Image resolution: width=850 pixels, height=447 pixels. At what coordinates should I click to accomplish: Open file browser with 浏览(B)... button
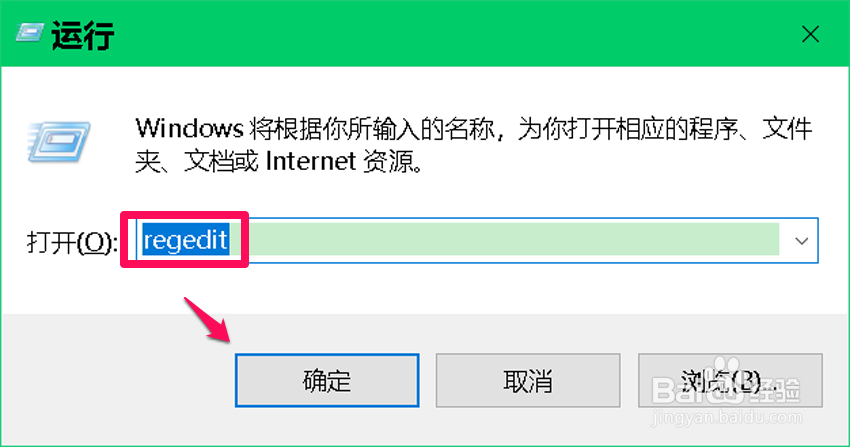click(x=730, y=380)
